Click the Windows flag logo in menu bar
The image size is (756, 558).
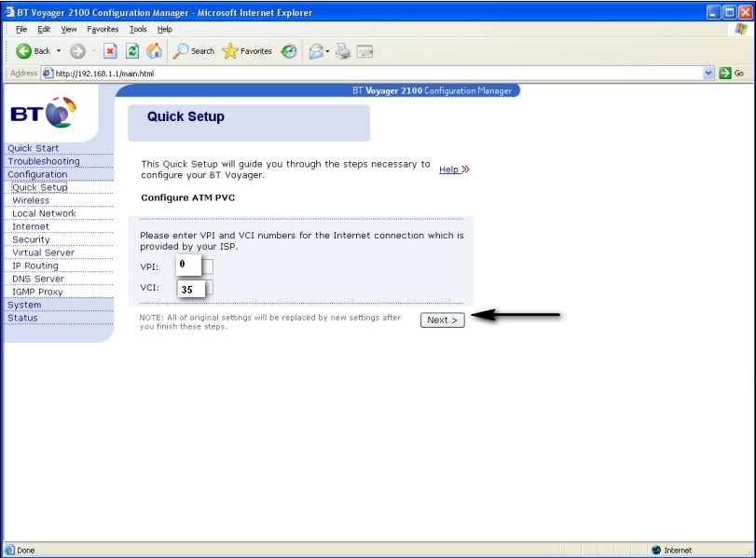[x=741, y=29]
